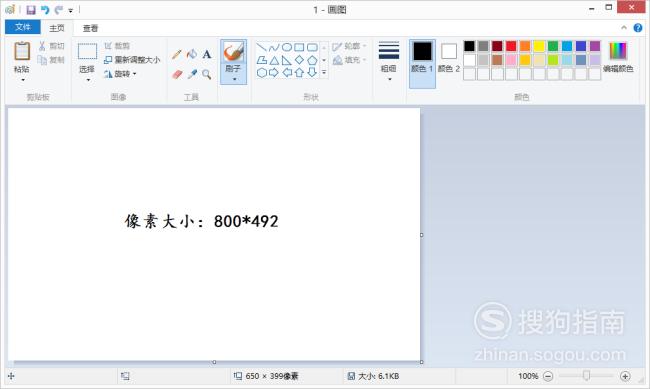Save the drawing from quick access toolbar
The height and width of the screenshot is (389, 650).
pyautogui.click(x=31, y=10)
